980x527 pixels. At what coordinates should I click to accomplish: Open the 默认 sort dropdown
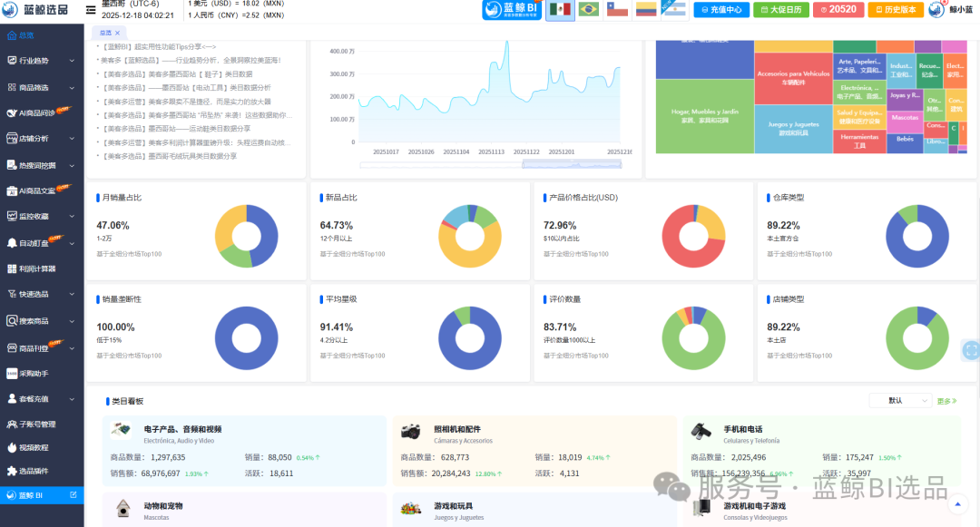(900, 400)
